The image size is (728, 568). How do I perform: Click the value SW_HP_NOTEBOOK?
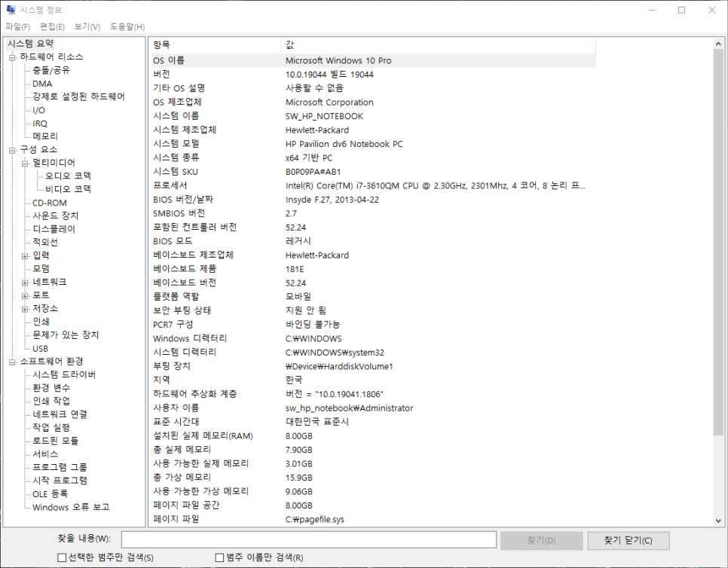[x=324, y=116]
